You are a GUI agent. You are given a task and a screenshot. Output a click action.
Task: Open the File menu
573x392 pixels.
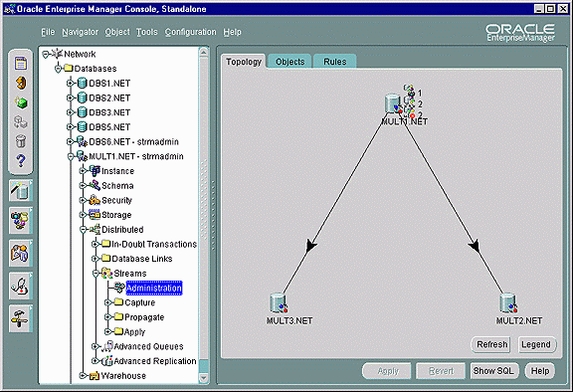[48, 32]
